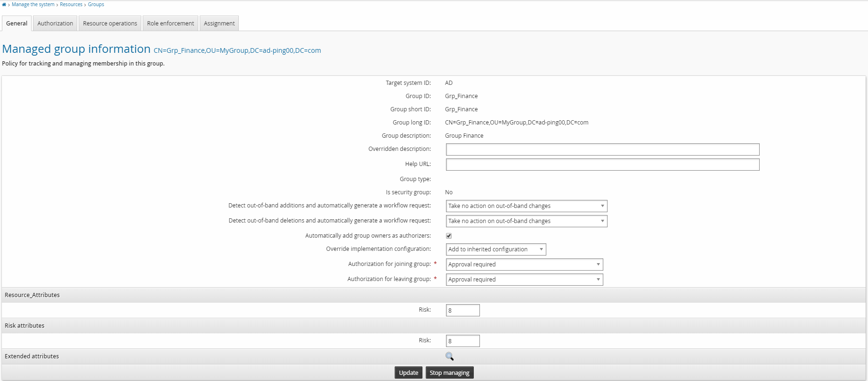Expand Override implementation configuration dropdown

coord(495,249)
